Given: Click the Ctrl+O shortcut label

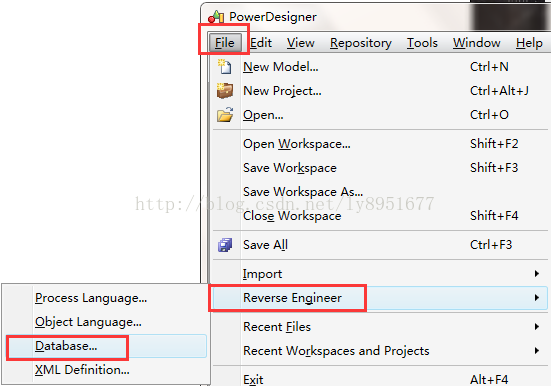Looking at the screenshot, I should tap(489, 115).
